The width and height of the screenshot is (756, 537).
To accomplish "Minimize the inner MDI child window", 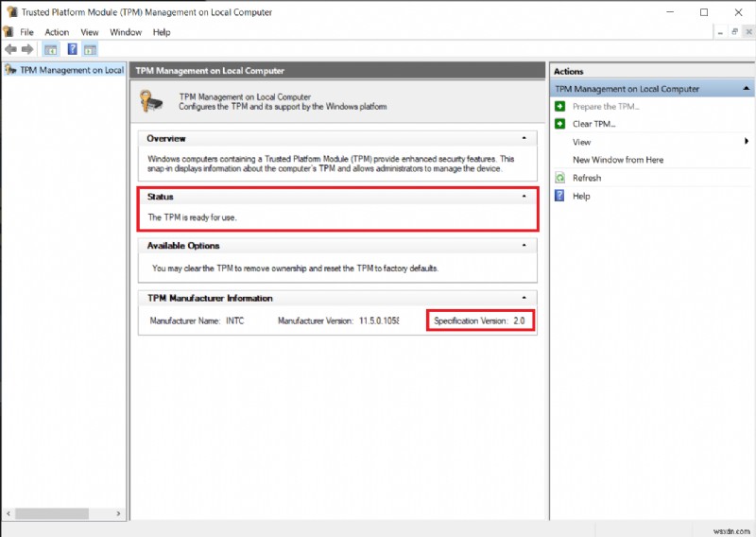I will coord(720,32).
